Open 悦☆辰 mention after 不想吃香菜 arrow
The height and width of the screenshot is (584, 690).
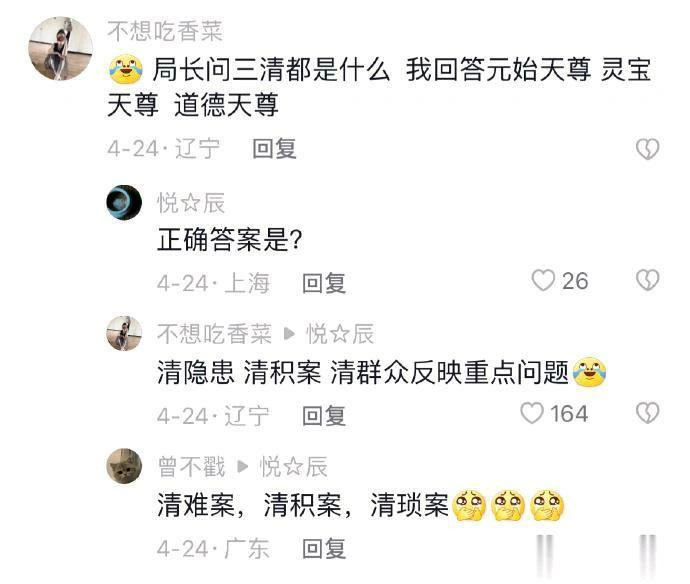[340, 334]
